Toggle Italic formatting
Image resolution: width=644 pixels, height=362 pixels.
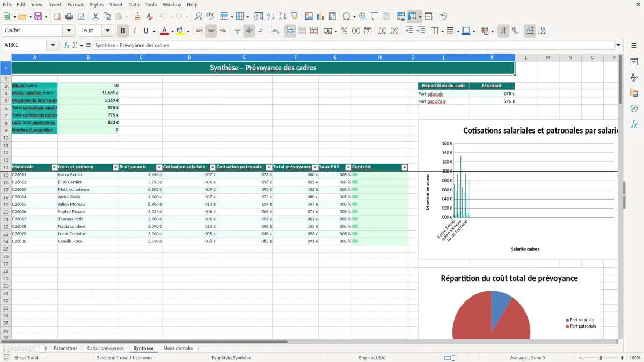(x=135, y=31)
